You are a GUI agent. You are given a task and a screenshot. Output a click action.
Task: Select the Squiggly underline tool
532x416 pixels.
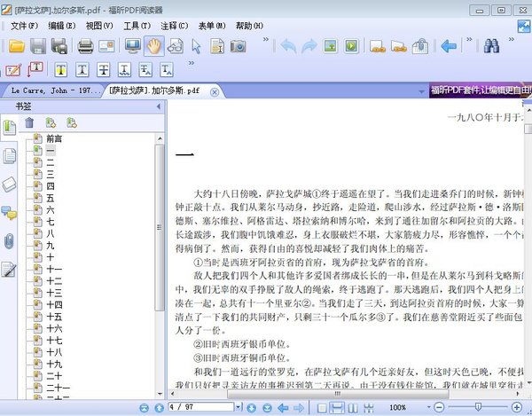124,69
